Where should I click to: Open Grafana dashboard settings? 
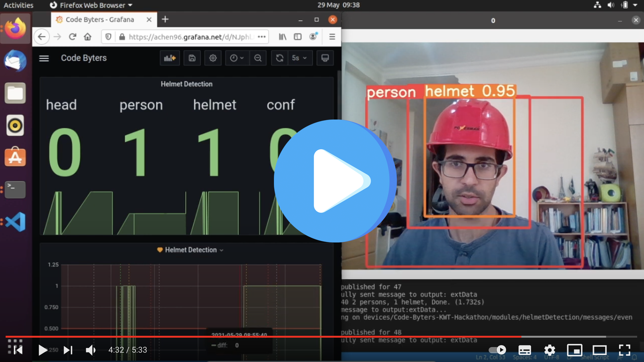pyautogui.click(x=213, y=58)
